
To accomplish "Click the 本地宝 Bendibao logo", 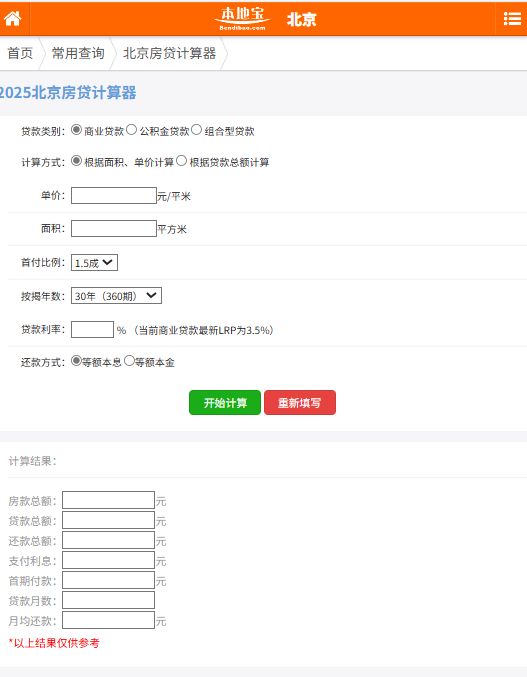I will tap(242, 19).
